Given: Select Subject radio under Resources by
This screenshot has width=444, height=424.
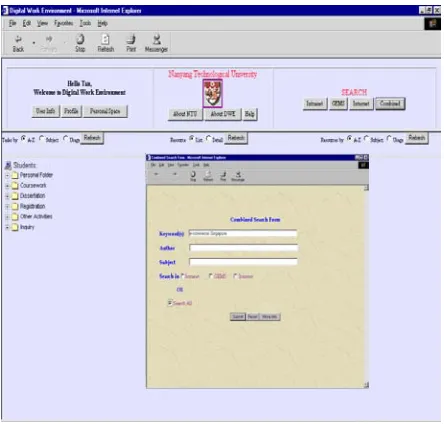Looking at the screenshot, I should (367, 138).
